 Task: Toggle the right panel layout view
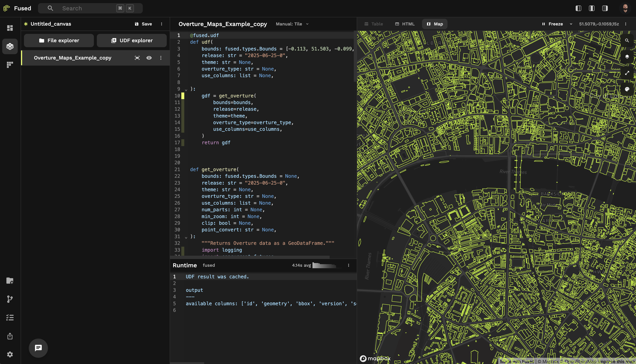(605, 8)
